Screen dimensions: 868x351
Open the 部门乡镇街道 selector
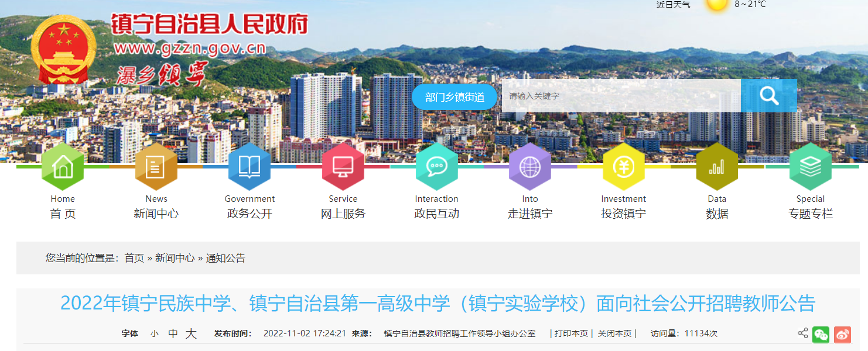(x=454, y=97)
